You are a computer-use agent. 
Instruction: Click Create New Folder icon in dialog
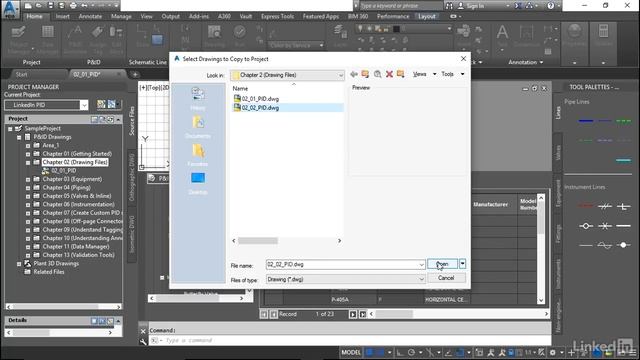tap(400, 74)
